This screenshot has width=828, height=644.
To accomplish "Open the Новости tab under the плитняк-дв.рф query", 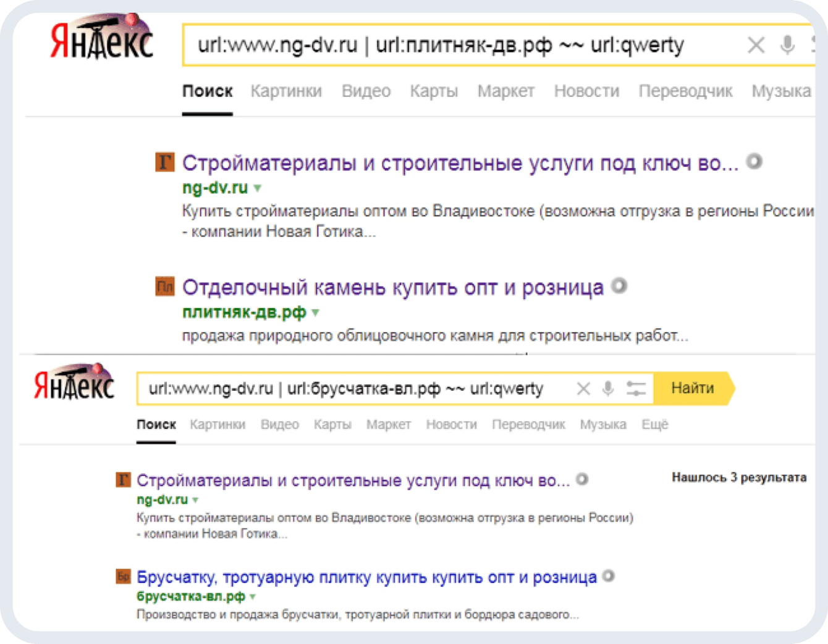I will (x=586, y=91).
